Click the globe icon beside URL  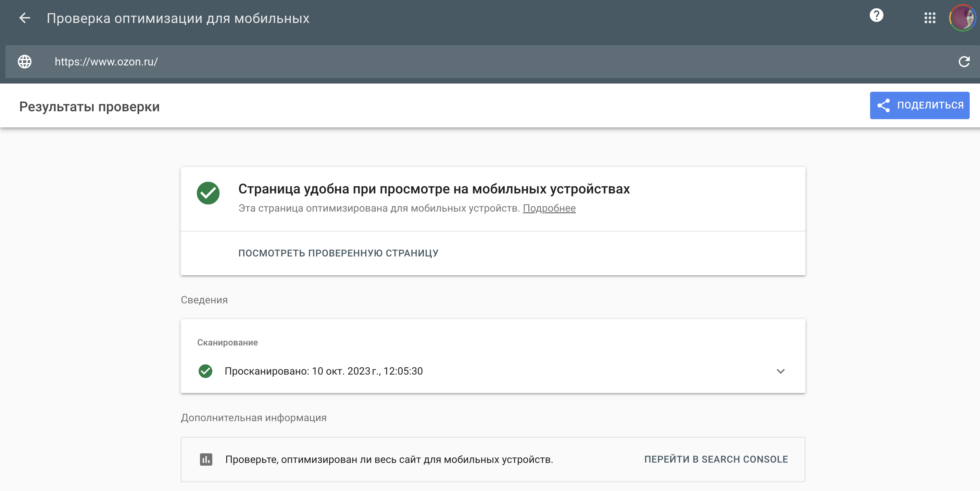click(25, 62)
